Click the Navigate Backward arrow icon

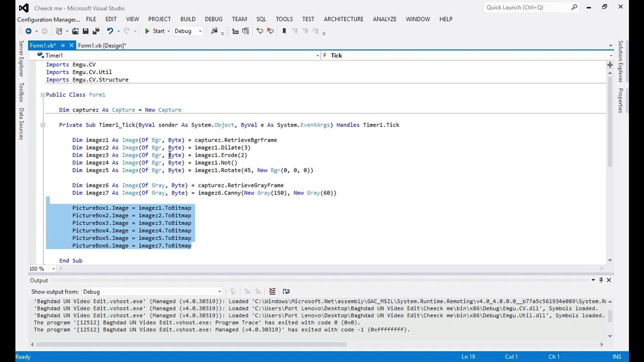click(28, 31)
